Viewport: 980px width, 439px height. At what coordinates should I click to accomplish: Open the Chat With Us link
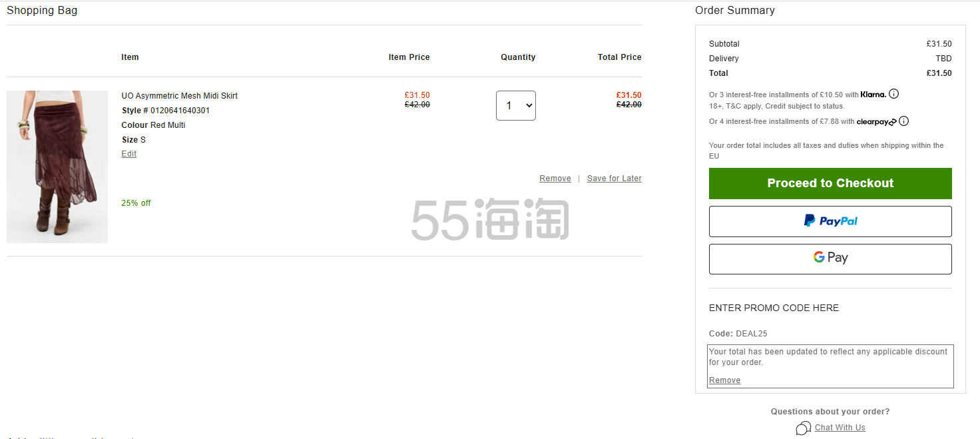point(840,428)
